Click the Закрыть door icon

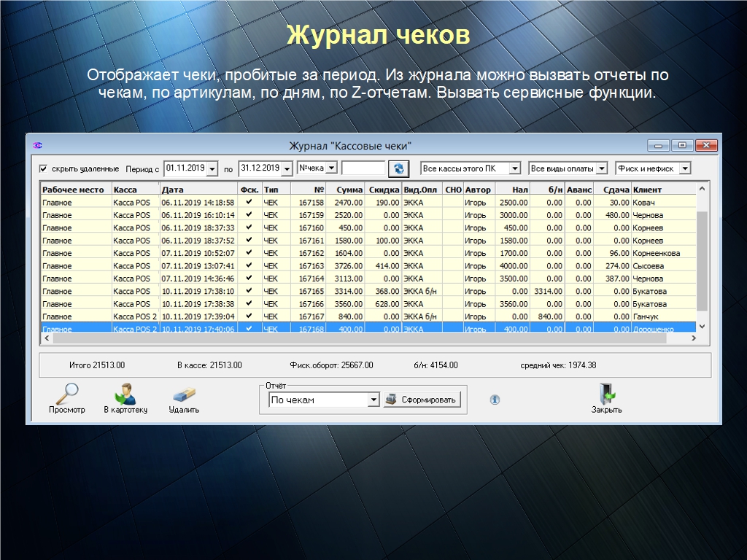click(x=606, y=394)
